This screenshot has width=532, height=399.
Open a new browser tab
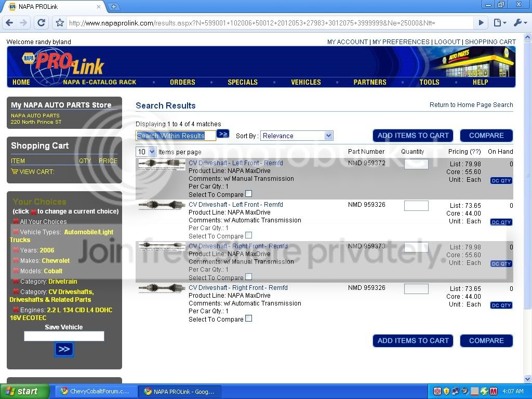114,6
